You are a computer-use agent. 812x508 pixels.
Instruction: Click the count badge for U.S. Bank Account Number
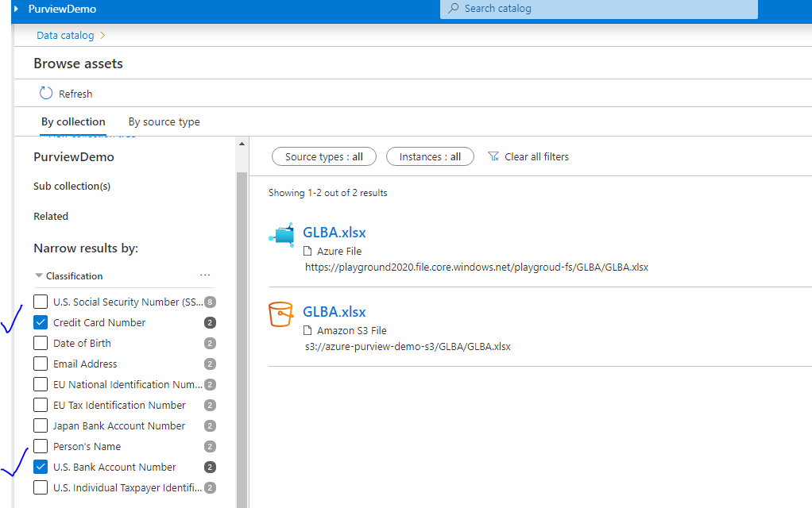point(210,468)
